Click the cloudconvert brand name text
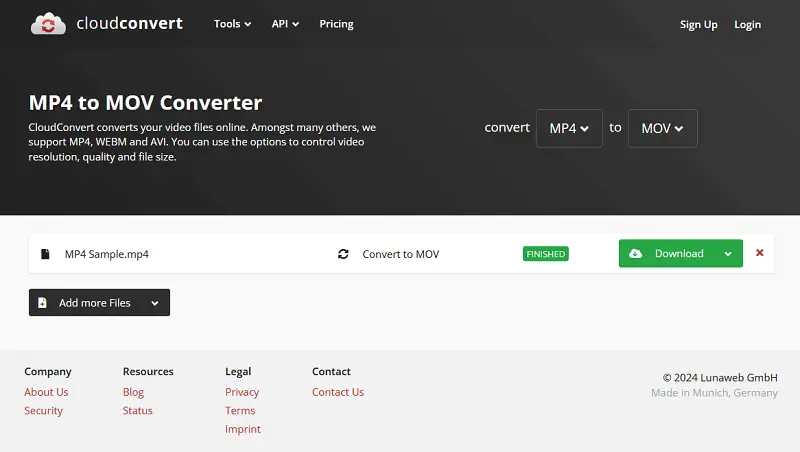This screenshot has width=800, height=452. coord(130,23)
